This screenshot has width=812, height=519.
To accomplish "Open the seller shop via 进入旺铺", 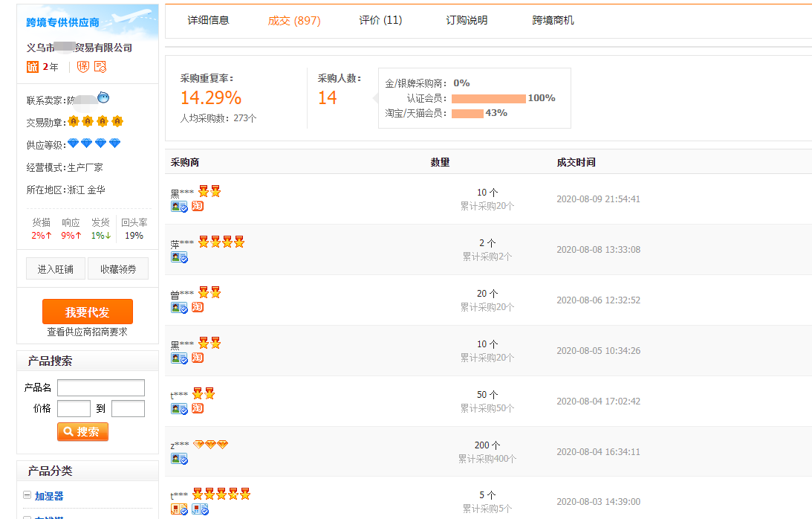I will (55, 269).
